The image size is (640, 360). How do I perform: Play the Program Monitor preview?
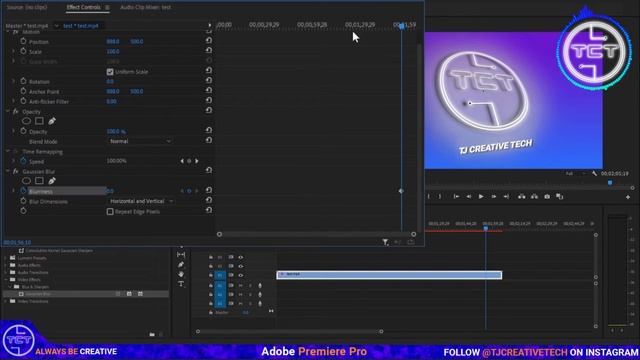[481, 197]
